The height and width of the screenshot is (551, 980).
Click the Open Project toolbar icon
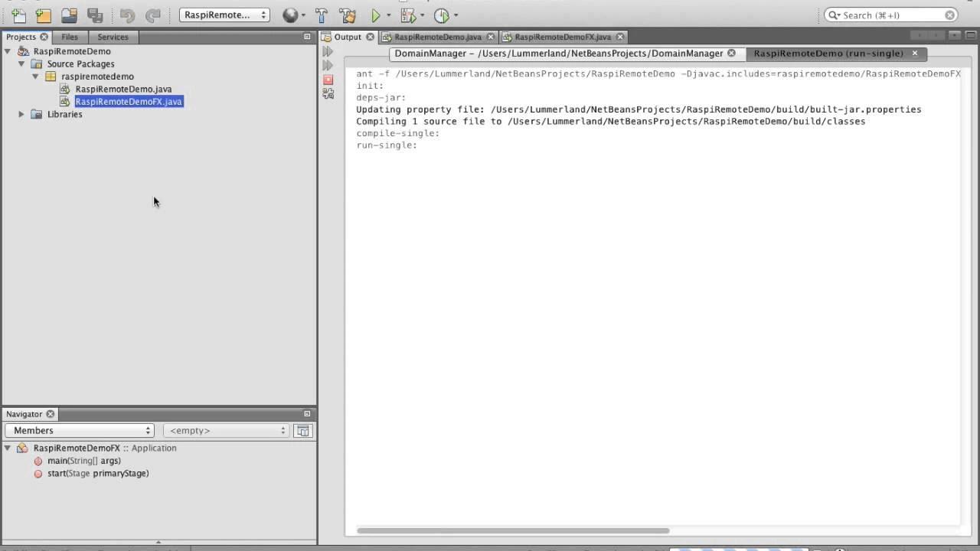(69, 15)
